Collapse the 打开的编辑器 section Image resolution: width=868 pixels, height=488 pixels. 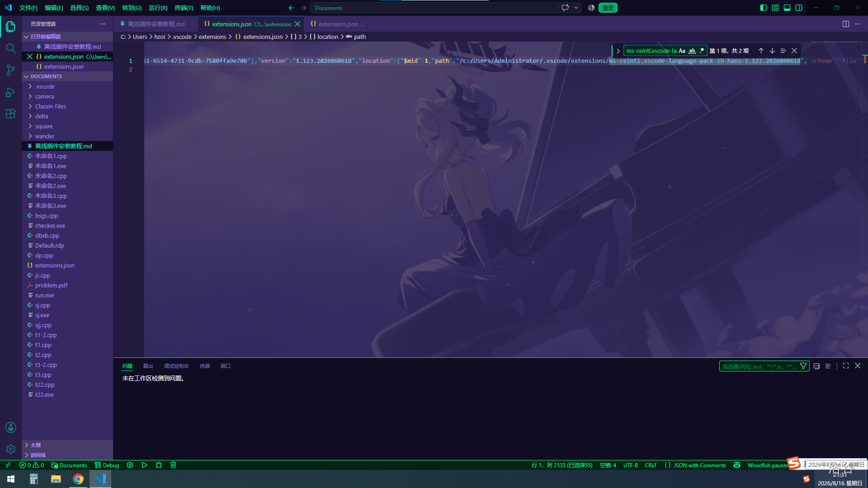[x=67, y=37]
